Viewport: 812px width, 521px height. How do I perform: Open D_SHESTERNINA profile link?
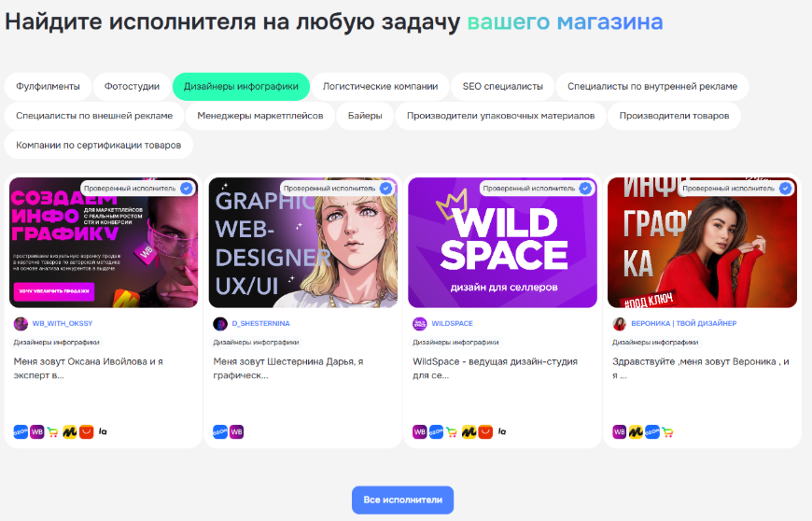[260, 323]
